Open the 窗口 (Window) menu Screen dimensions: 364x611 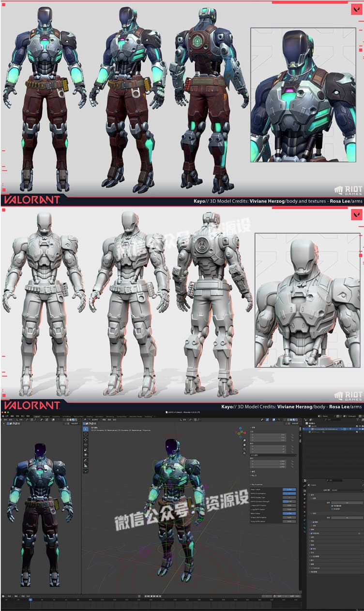click(23, 416)
